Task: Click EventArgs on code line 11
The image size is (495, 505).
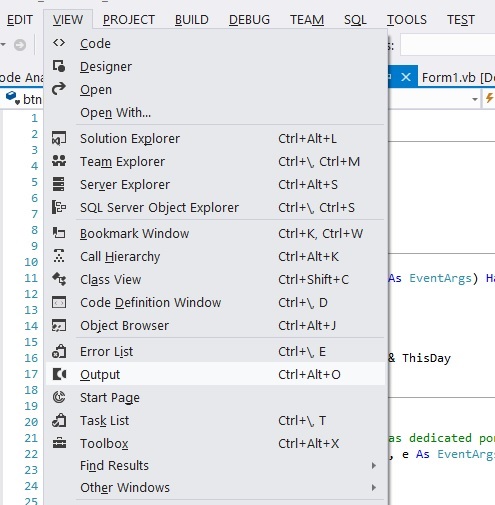Action: click(x=440, y=278)
